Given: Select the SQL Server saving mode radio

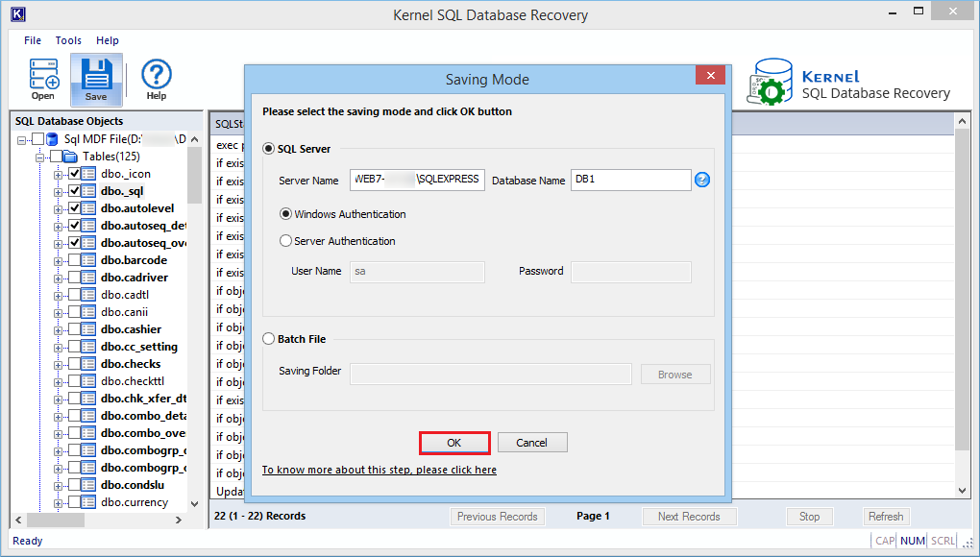Looking at the screenshot, I should coord(269,149).
